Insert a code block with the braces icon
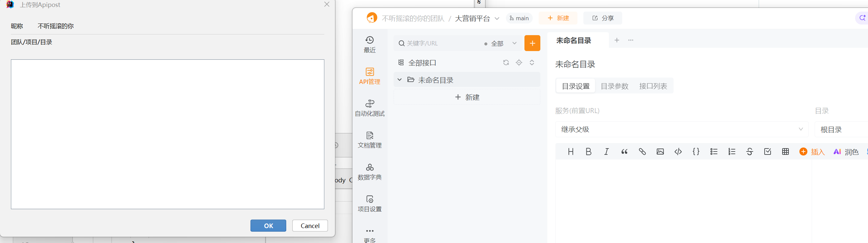This screenshot has width=868, height=243. pyautogui.click(x=696, y=152)
